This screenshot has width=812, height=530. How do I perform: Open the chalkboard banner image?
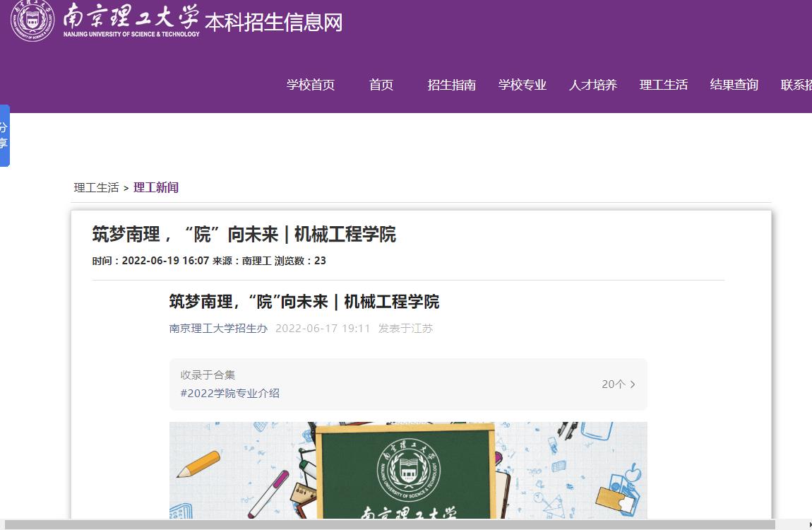(x=408, y=471)
